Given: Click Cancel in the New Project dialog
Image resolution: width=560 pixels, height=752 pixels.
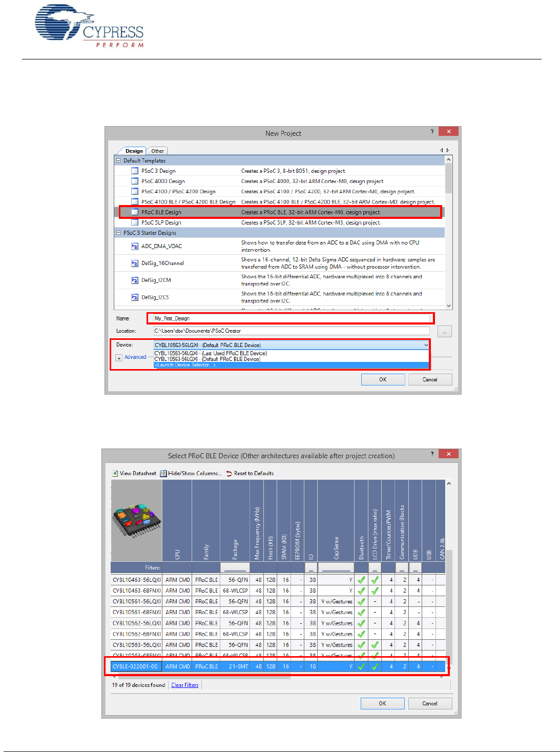Looking at the screenshot, I should (430, 379).
